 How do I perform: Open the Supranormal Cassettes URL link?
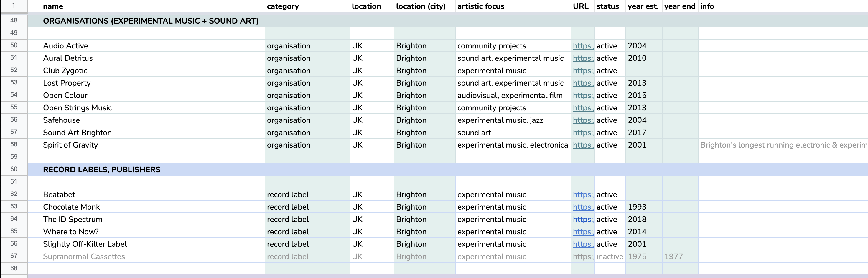pos(583,257)
